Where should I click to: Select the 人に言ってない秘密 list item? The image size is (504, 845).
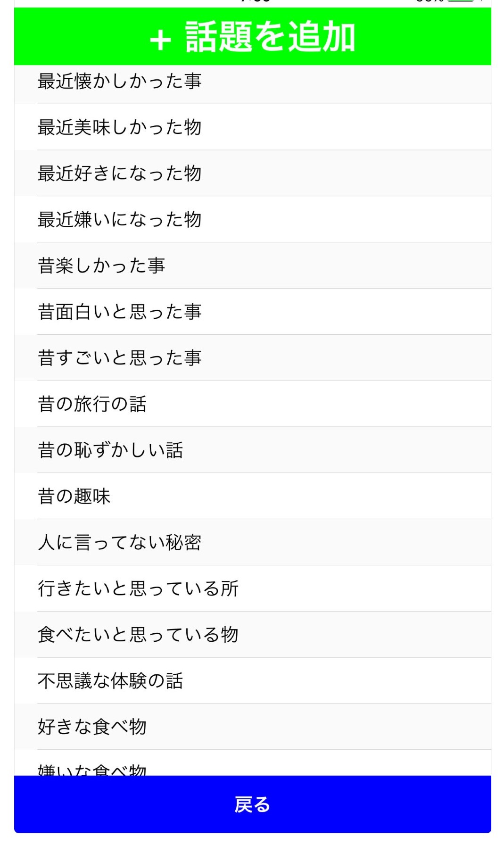[120, 542]
